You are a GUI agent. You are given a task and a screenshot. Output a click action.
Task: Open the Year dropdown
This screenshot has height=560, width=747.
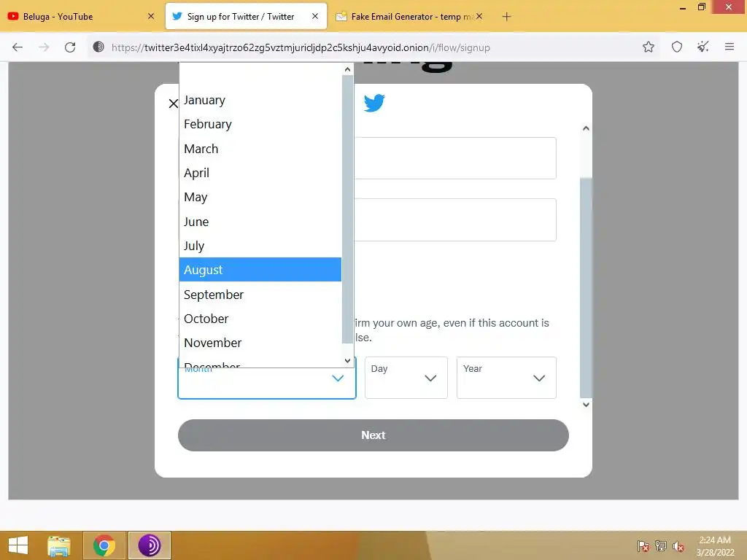(x=506, y=378)
